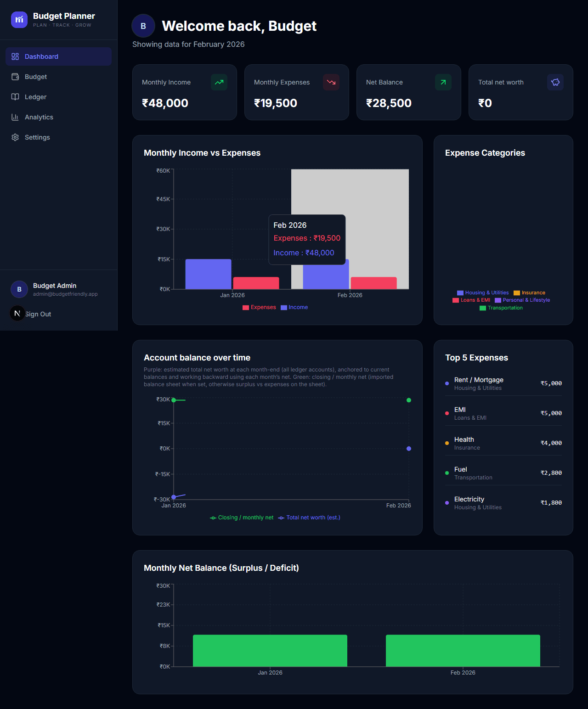Toggle the Expenses legend in income chart
This screenshot has width=588, height=709.
click(x=259, y=307)
